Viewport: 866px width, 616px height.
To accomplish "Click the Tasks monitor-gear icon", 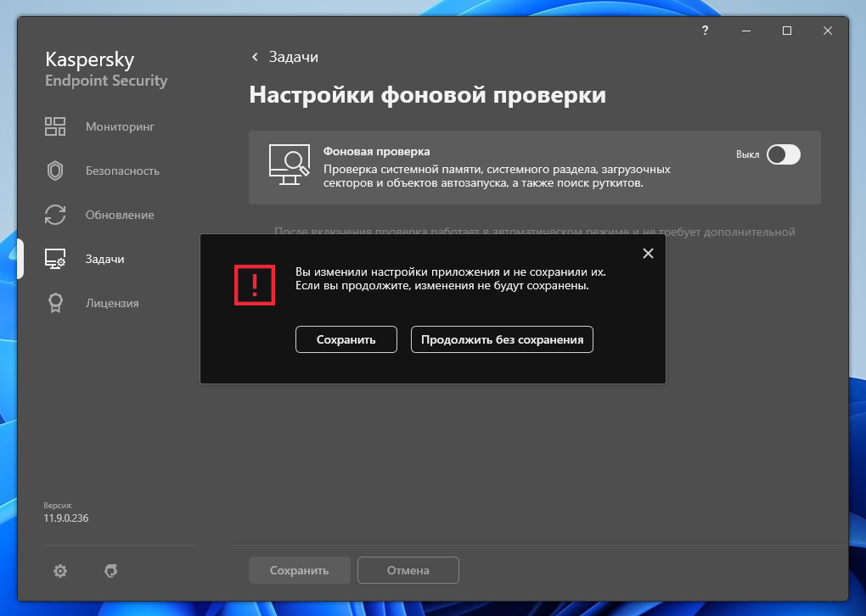I will point(55,259).
